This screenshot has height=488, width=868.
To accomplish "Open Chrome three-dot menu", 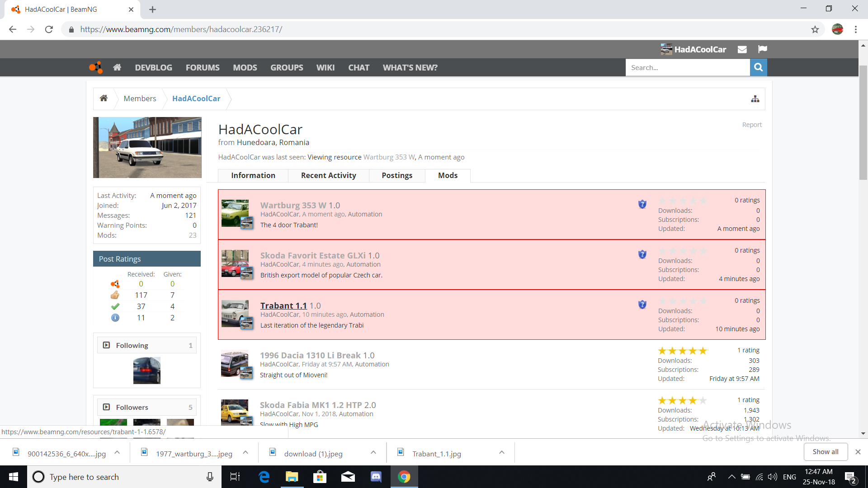I will (x=855, y=29).
